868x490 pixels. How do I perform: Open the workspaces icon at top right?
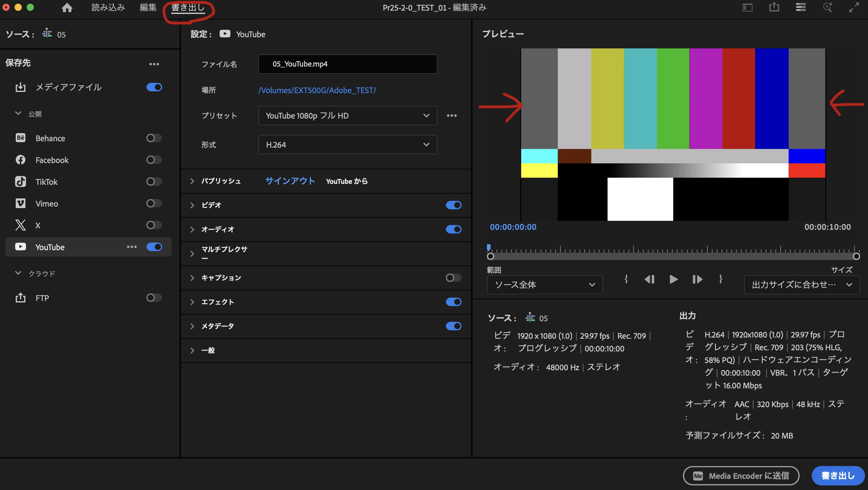(747, 8)
